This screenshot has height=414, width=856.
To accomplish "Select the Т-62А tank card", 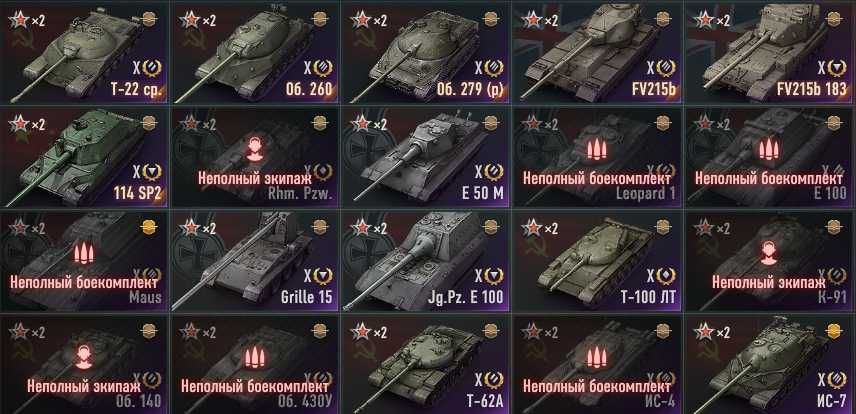I will pyautogui.click(x=425, y=364).
